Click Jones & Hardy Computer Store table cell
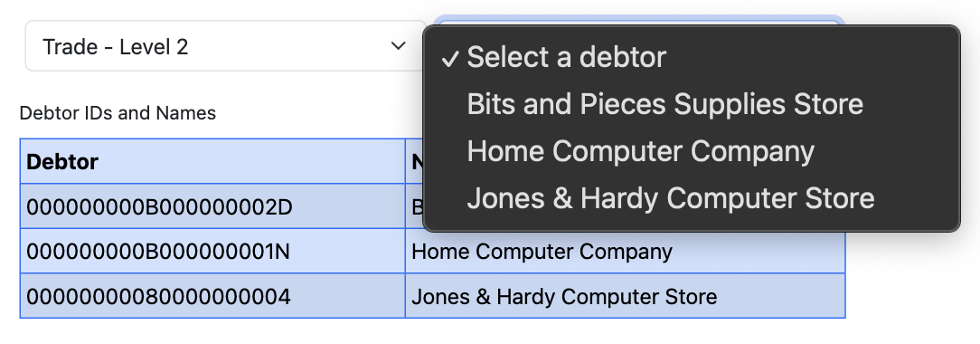The width and height of the screenshot is (980, 344). 625,296
